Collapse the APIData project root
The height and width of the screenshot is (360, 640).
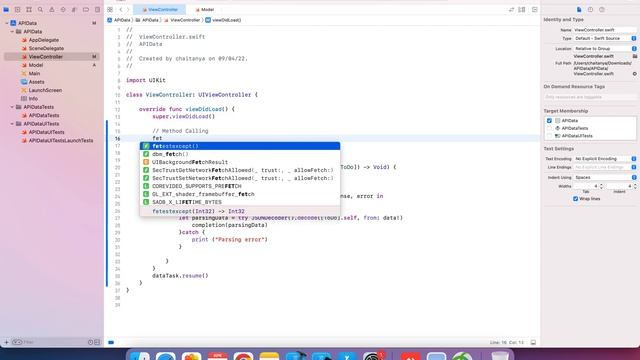7,23
